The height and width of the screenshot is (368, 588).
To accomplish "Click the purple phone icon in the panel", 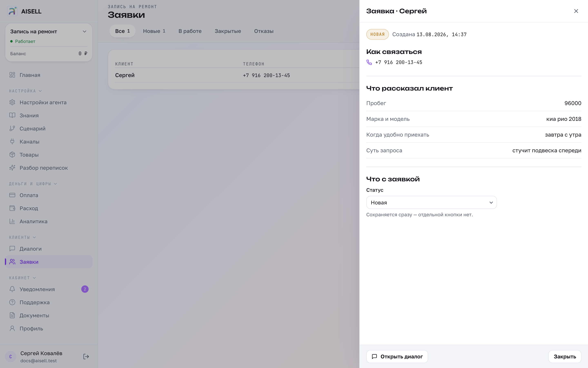I will coord(369,62).
